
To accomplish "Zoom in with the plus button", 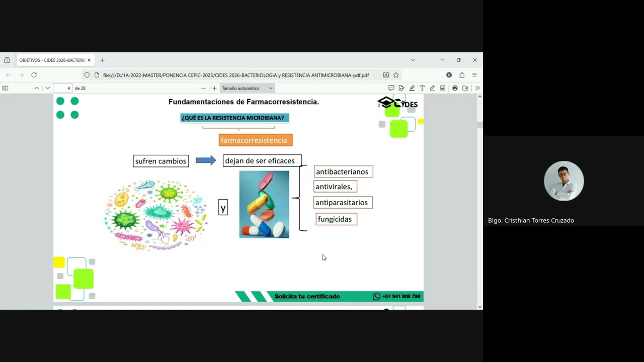I will (214, 88).
